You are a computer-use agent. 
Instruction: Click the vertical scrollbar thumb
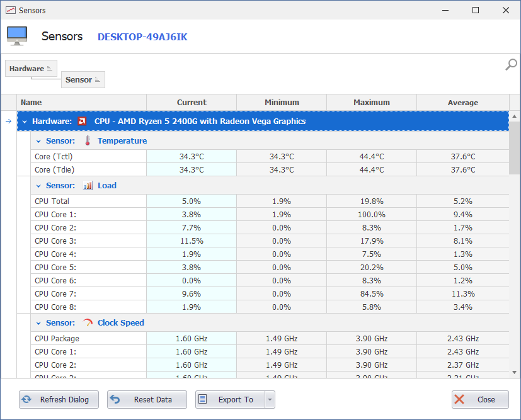(514, 148)
